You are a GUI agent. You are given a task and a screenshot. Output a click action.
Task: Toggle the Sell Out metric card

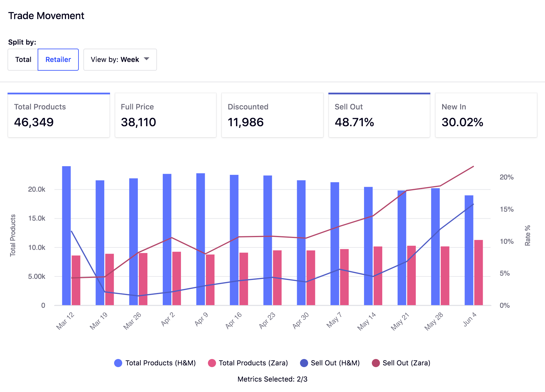(379, 115)
